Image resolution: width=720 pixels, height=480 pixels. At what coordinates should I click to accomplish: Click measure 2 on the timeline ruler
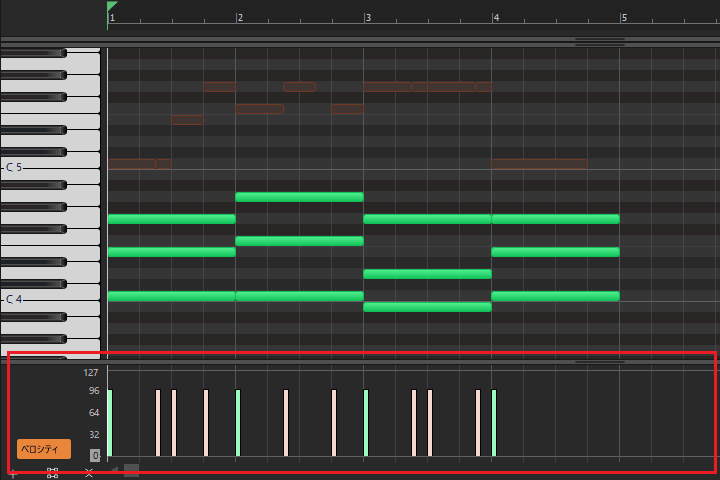239,18
